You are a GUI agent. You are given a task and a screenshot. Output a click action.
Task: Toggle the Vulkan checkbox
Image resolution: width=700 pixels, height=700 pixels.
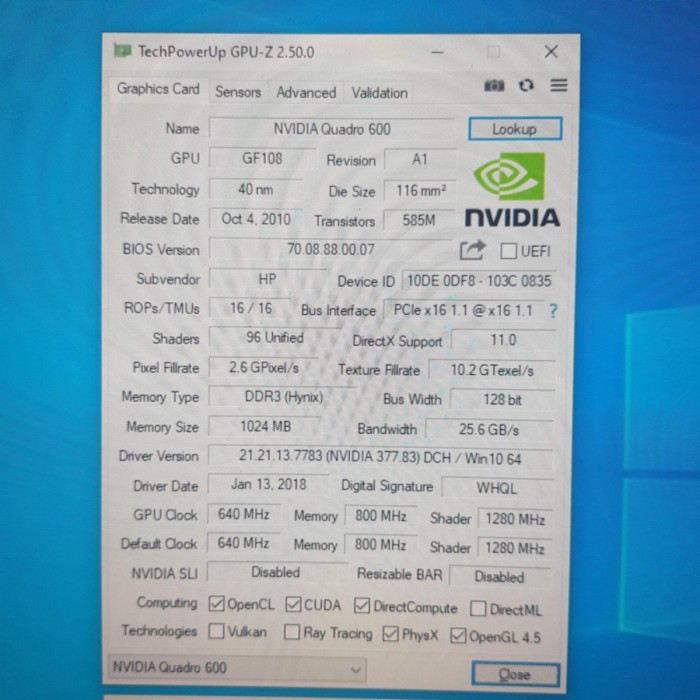217,631
